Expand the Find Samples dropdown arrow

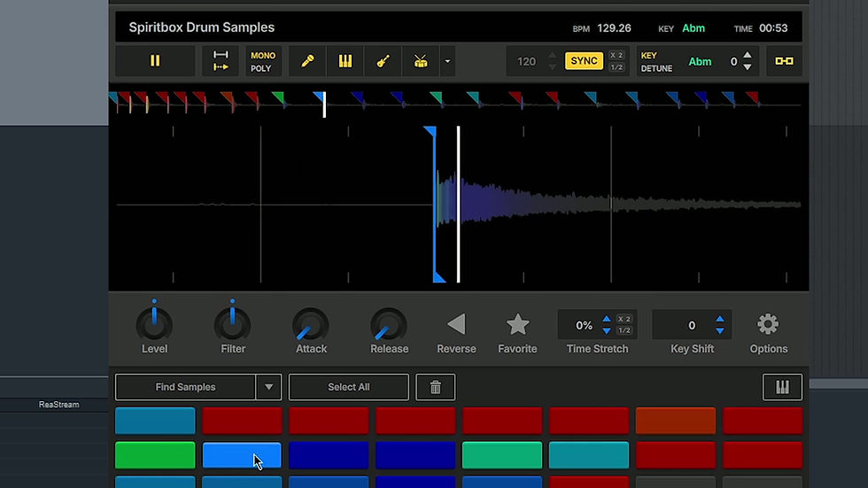pos(268,387)
